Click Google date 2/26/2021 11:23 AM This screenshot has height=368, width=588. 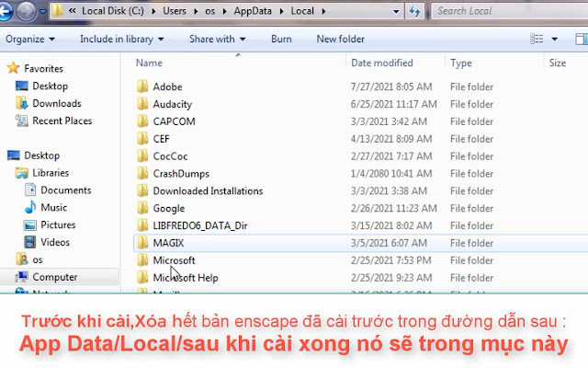(394, 208)
